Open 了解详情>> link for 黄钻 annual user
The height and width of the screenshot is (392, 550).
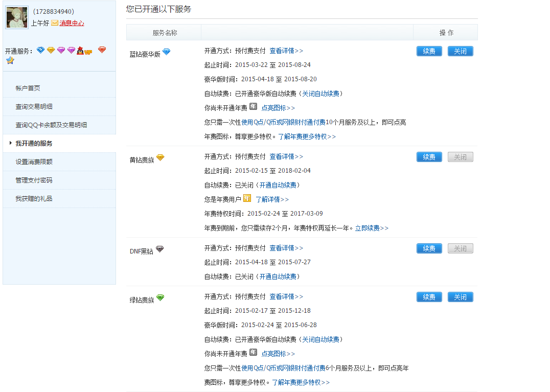(x=272, y=199)
